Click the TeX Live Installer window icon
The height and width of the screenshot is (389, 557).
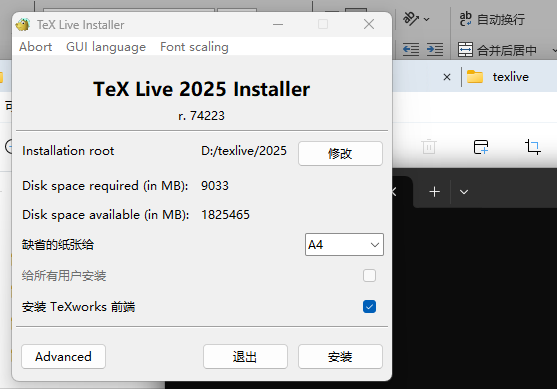coord(23,25)
